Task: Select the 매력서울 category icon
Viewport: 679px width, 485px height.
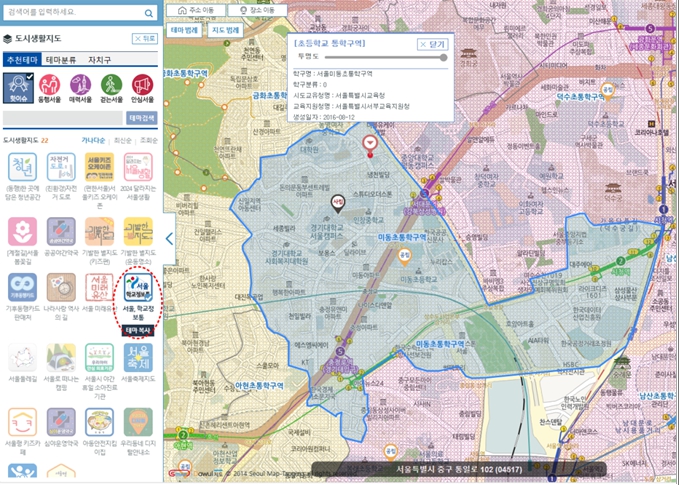Action: pos(81,88)
